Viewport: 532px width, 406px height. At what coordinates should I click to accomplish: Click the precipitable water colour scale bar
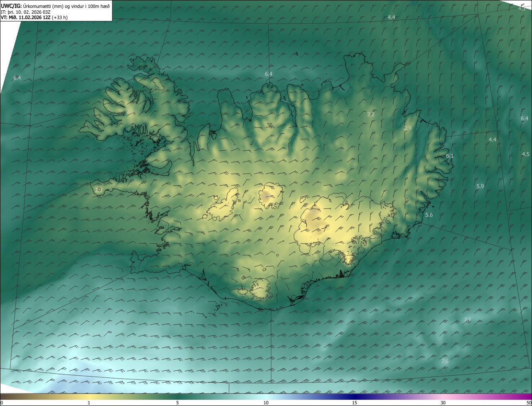tap(266, 396)
